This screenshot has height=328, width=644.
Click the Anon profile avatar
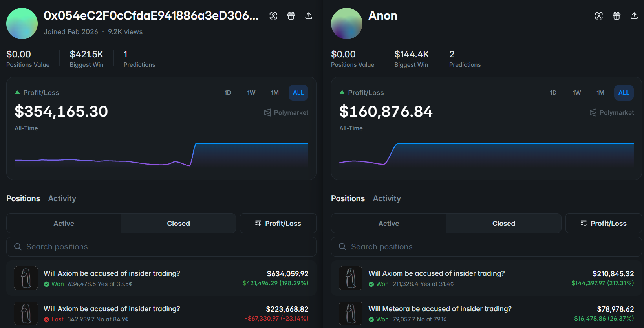click(x=347, y=24)
